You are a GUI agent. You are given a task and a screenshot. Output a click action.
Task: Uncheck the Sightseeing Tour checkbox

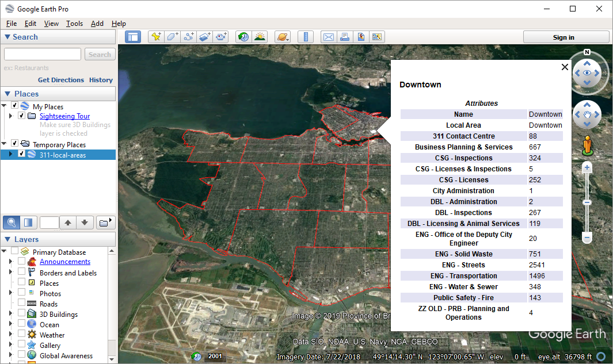22,115
